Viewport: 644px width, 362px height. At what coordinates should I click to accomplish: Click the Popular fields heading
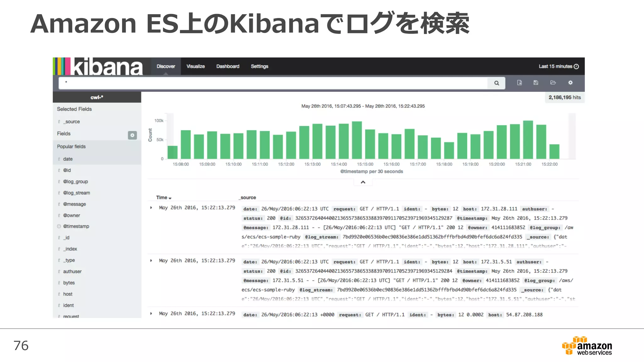click(71, 146)
